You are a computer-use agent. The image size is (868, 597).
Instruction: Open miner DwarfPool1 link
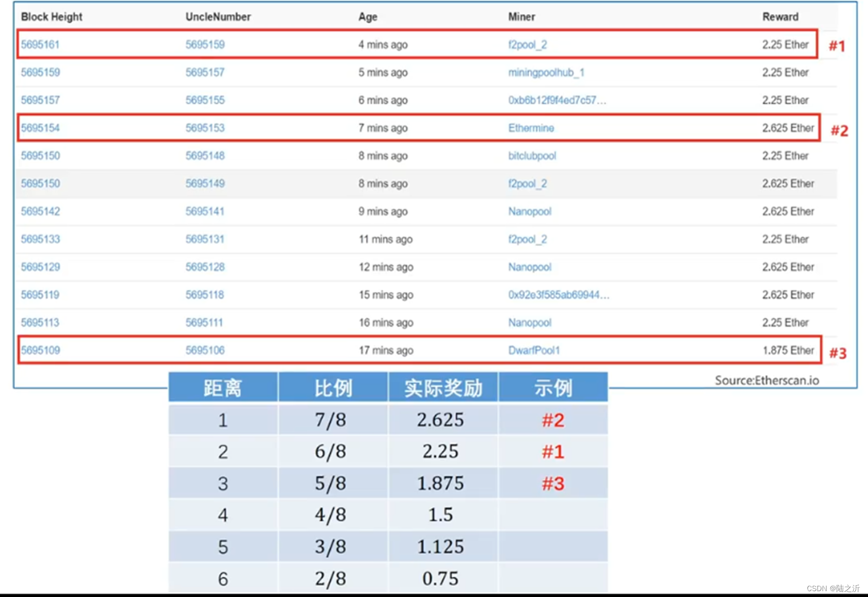point(534,350)
